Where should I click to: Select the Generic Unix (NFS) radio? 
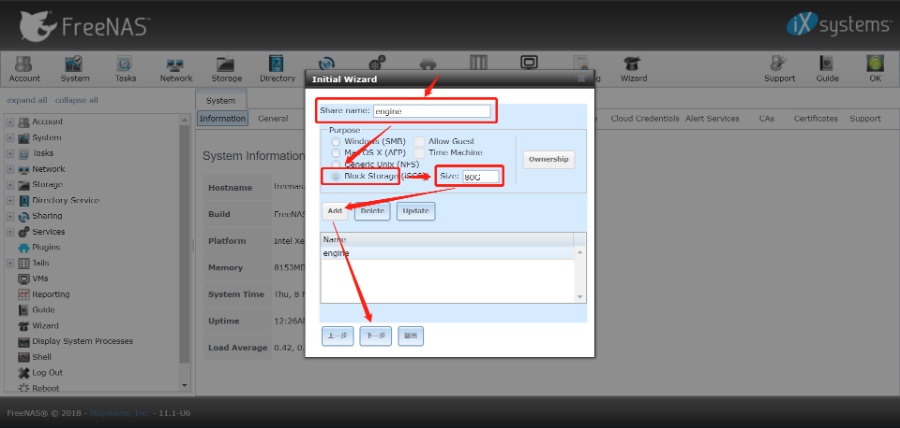coord(335,165)
